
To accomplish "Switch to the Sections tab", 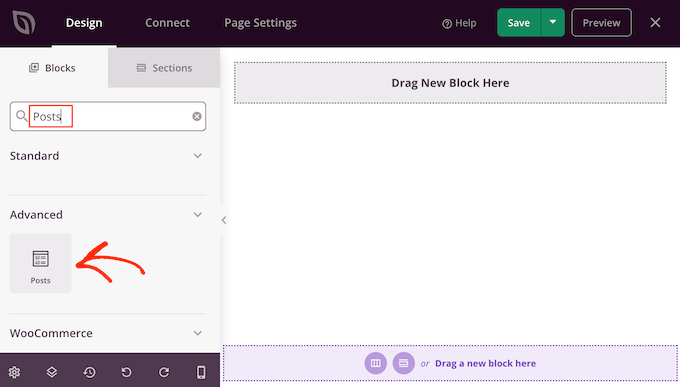I will click(164, 68).
